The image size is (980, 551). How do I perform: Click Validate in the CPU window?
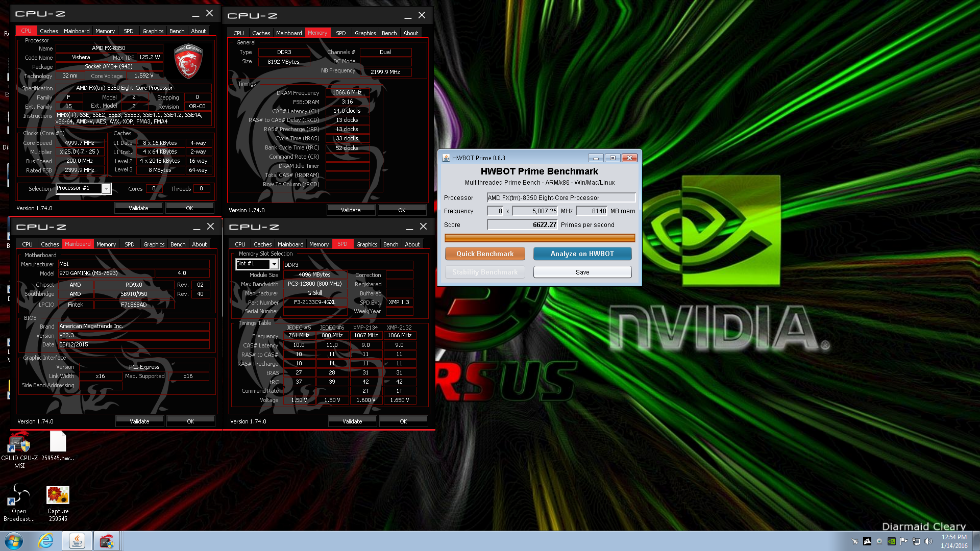138,208
